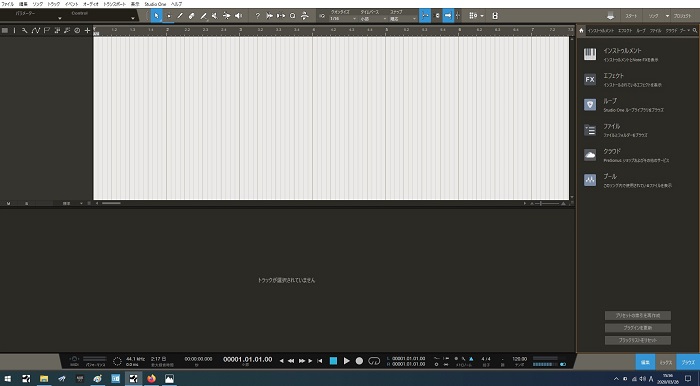Open the Instruments piano icon in browser
Screen dimensions: 700x386
tap(590, 54)
